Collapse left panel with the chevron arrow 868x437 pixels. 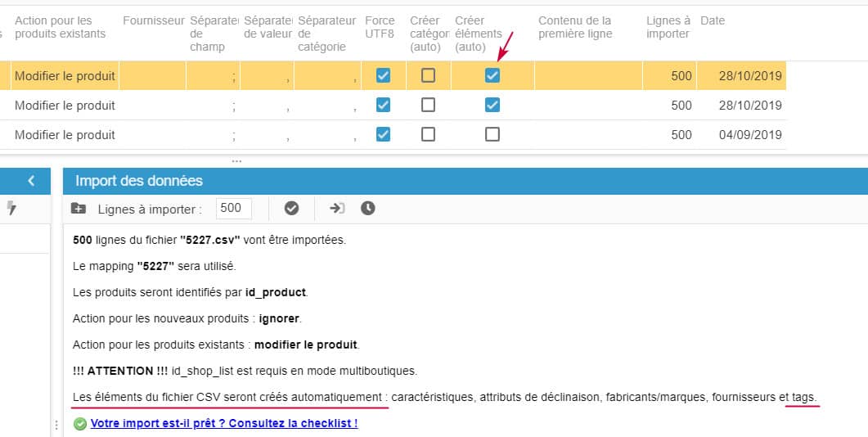point(31,181)
